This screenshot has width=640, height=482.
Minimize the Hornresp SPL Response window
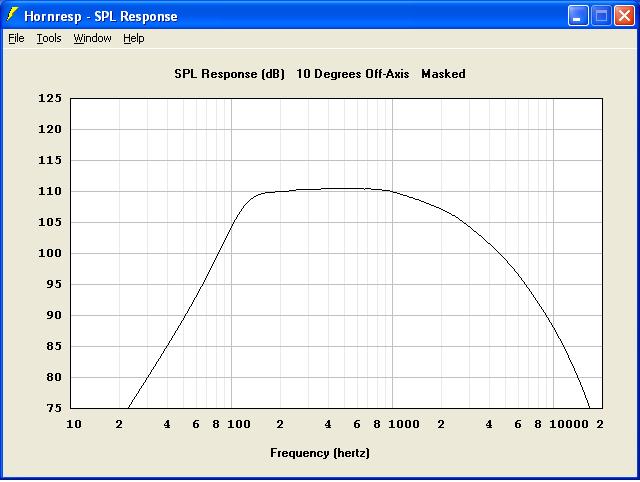[578, 16]
